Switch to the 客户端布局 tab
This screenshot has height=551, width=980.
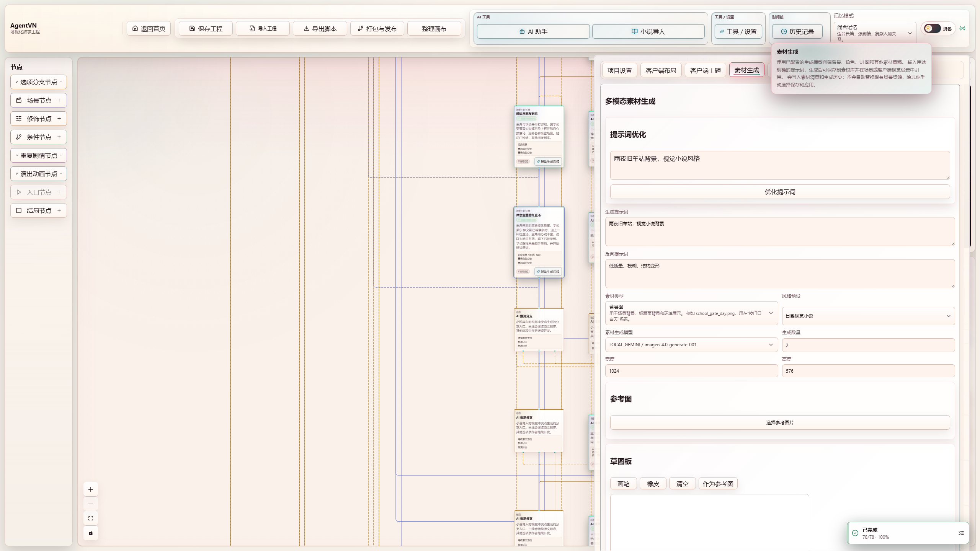[661, 70]
